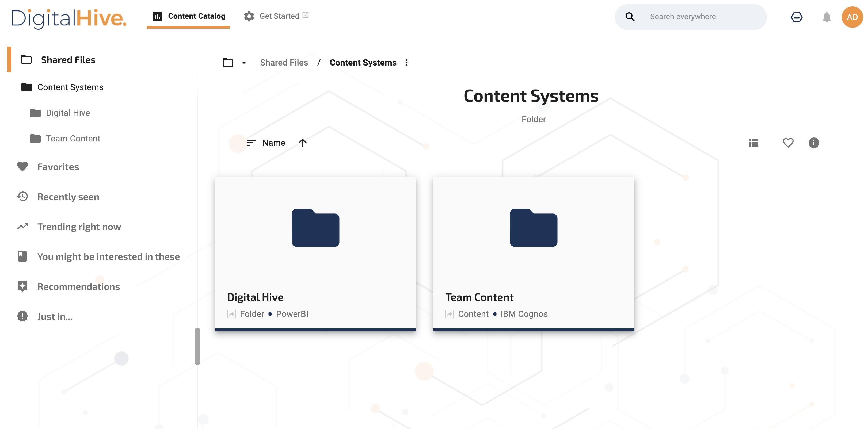This screenshot has height=429, width=868.
Task: Click the Team Content card title
Action: point(479,297)
